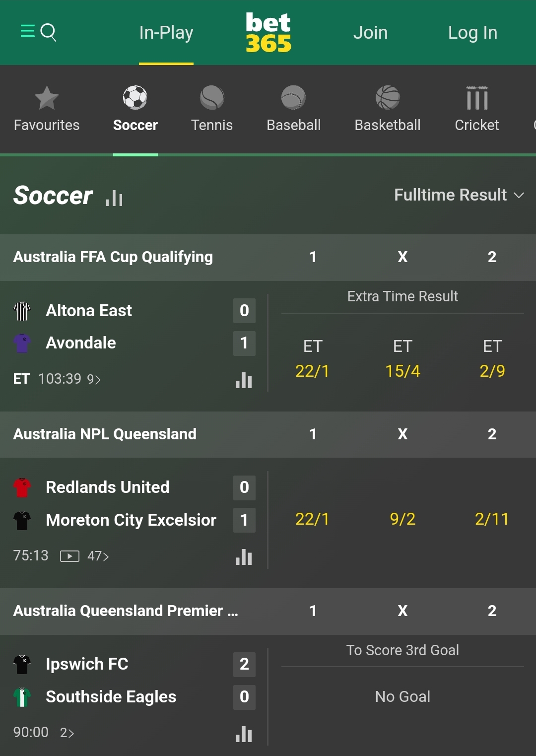
Task: Open the live stream for Moreton City match
Action: (69, 556)
